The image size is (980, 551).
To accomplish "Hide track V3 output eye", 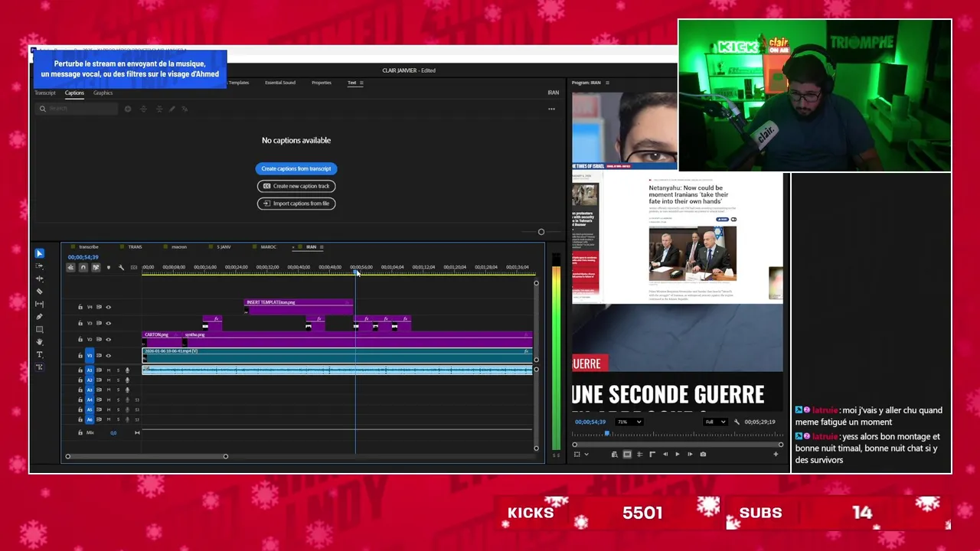I will [108, 323].
